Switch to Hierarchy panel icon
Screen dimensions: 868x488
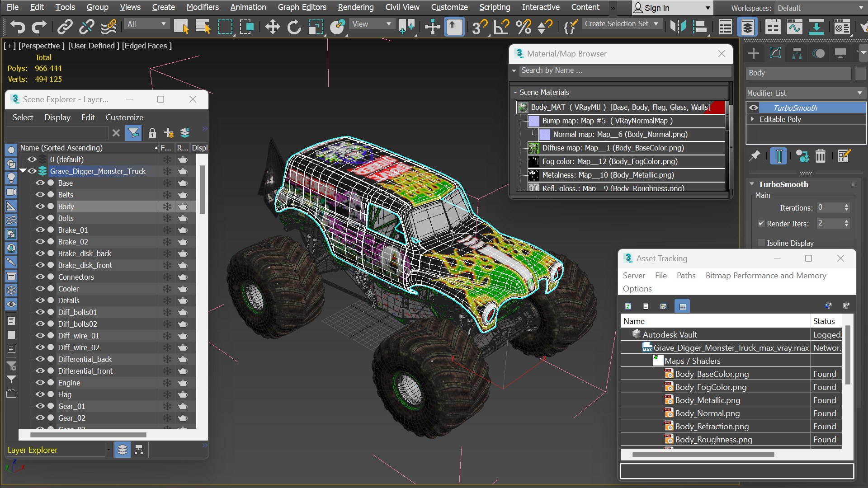point(797,53)
